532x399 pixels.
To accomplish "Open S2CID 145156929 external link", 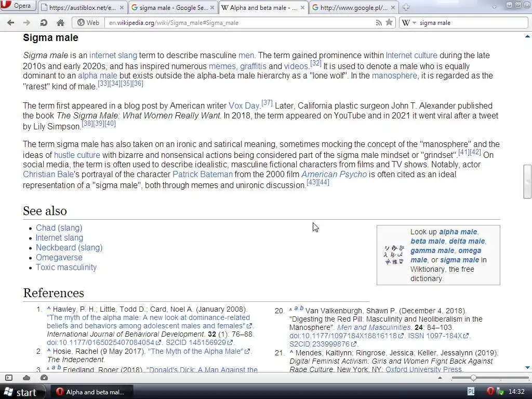I will pos(199,343).
